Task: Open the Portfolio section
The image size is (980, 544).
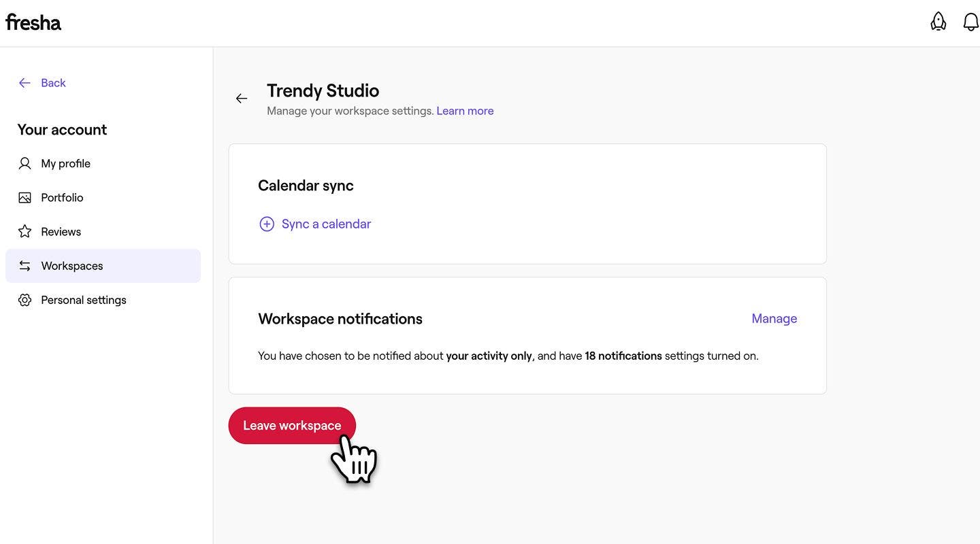Action: [x=62, y=198]
